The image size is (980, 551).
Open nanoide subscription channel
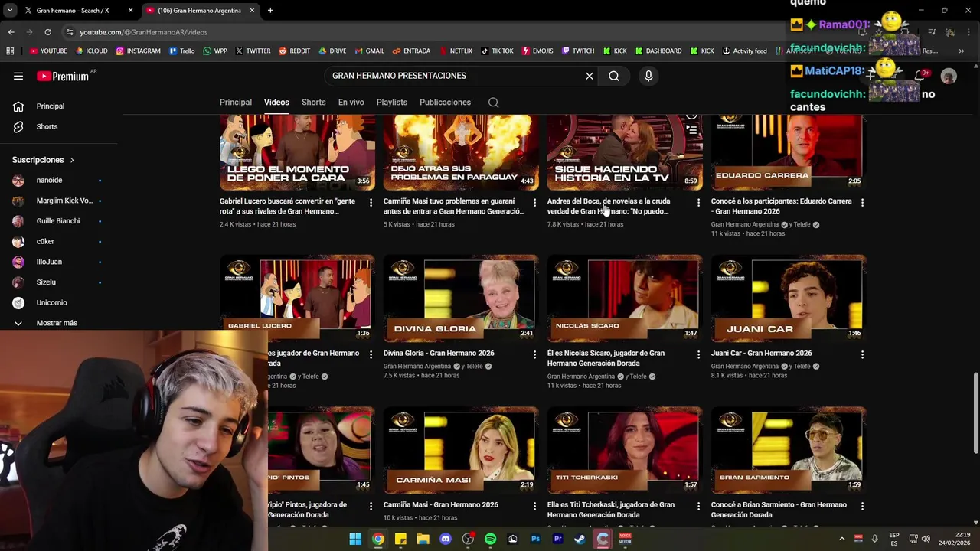(49, 181)
